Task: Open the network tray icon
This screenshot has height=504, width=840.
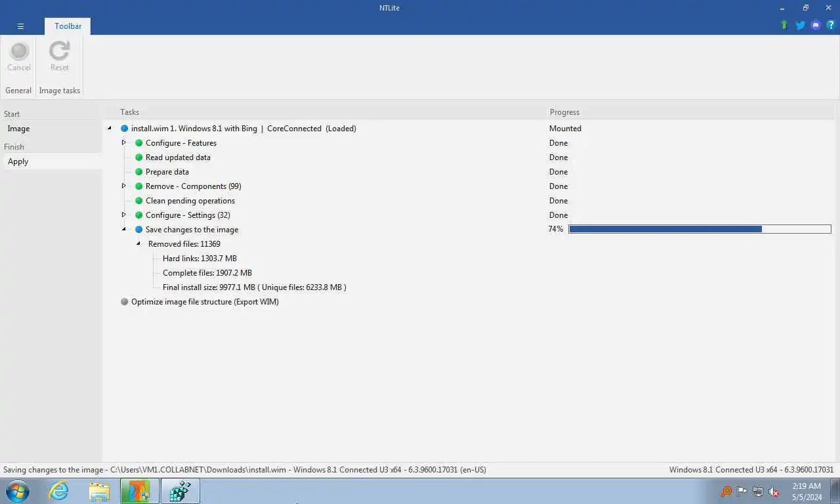Action: [x=758, y=491]
